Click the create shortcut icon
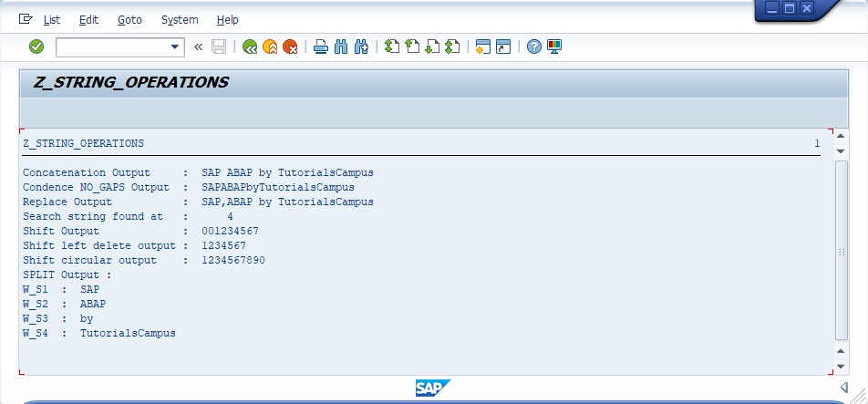Screen dimensions: 868x404 503,47
